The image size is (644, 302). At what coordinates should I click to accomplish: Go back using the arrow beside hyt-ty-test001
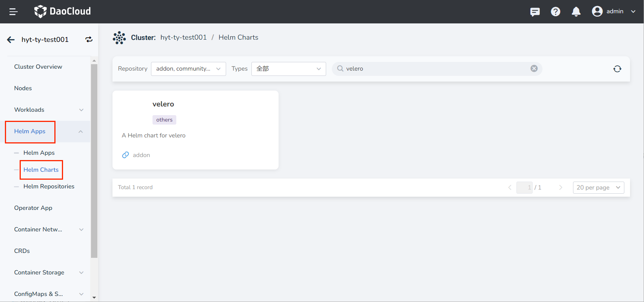pos(11,40)
